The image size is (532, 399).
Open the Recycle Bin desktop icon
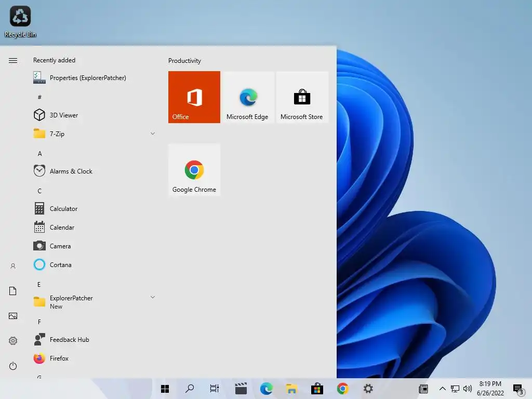[20, 21]
